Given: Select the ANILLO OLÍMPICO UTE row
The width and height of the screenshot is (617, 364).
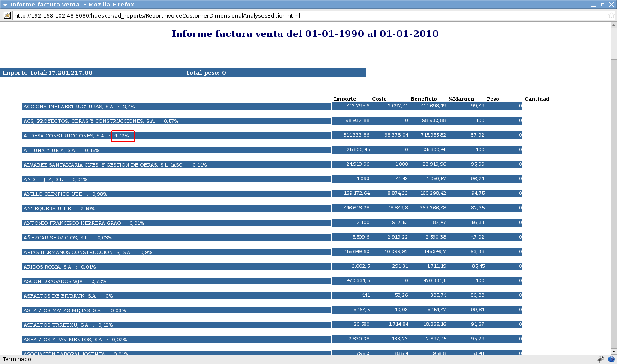Looking at the screenshot, I should [x=177, y=194].
